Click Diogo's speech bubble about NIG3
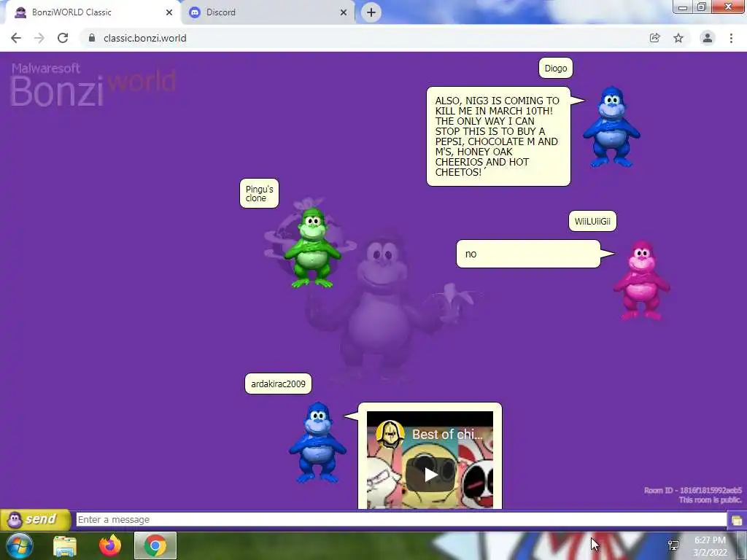This screenshot has height=560, width=747. pos(498,136)
